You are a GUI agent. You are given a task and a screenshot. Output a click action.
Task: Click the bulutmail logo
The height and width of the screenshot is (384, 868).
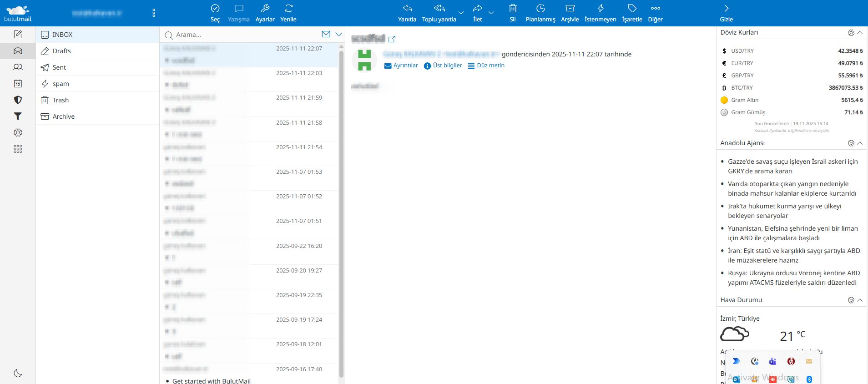coord(18,13)
